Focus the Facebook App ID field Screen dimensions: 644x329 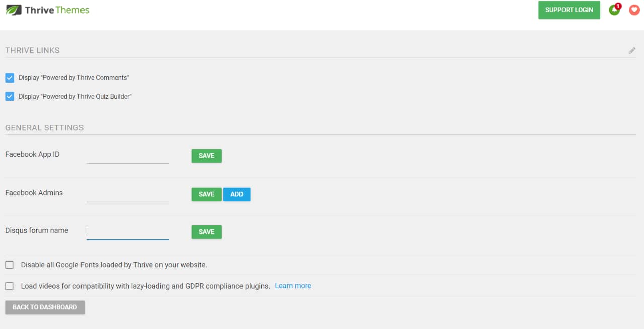click(x=128, y=156)
